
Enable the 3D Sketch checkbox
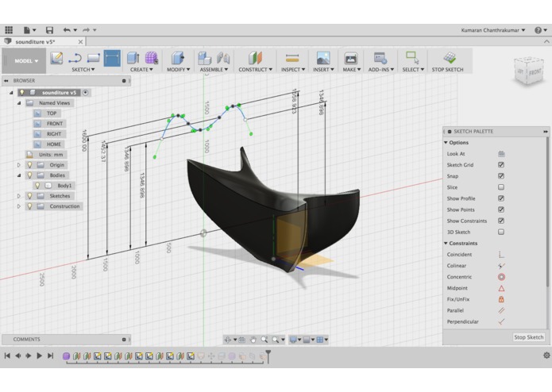pos(501,232)
